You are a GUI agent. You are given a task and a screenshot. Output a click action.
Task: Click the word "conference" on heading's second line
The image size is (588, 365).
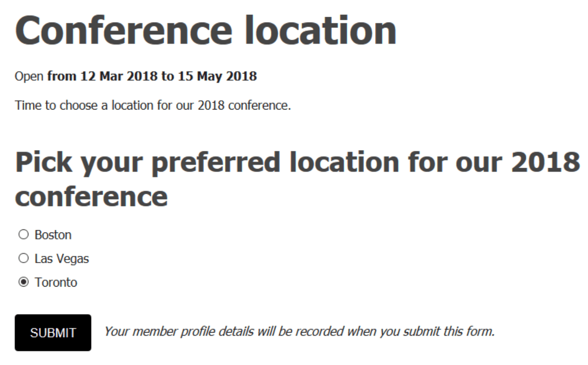click(91, 196)
